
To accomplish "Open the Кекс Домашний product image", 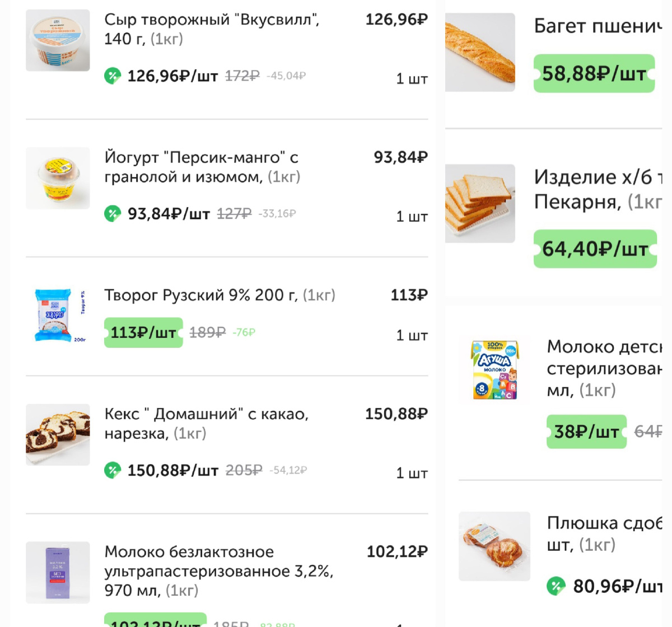I will tap(58, 434).
